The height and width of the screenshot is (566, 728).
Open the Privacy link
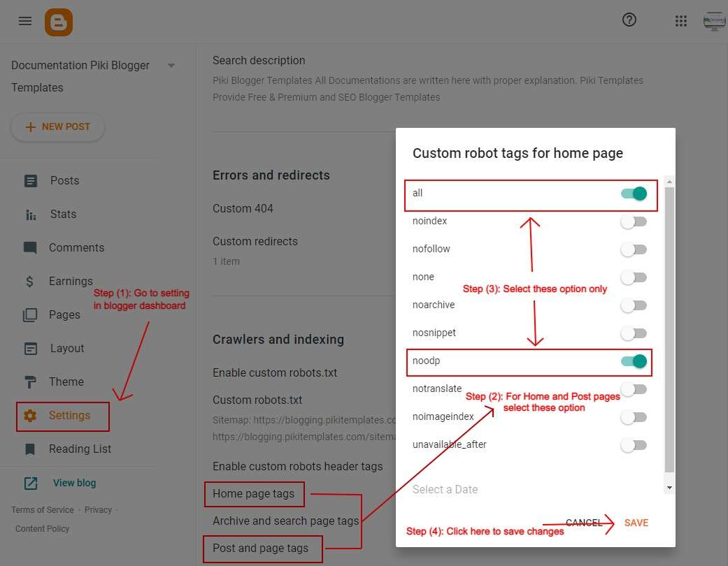(x=98, y=510)
